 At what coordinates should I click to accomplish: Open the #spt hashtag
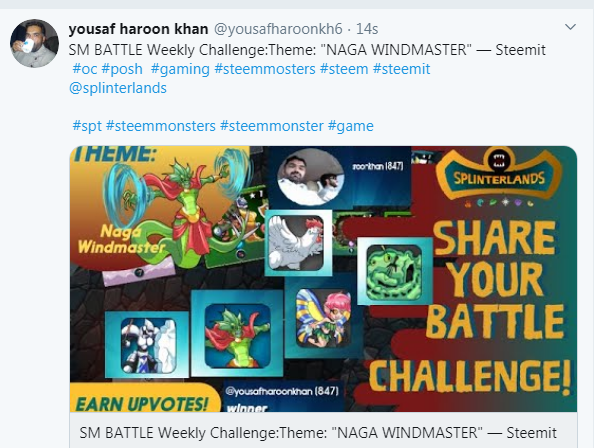(x=87, y=126)
